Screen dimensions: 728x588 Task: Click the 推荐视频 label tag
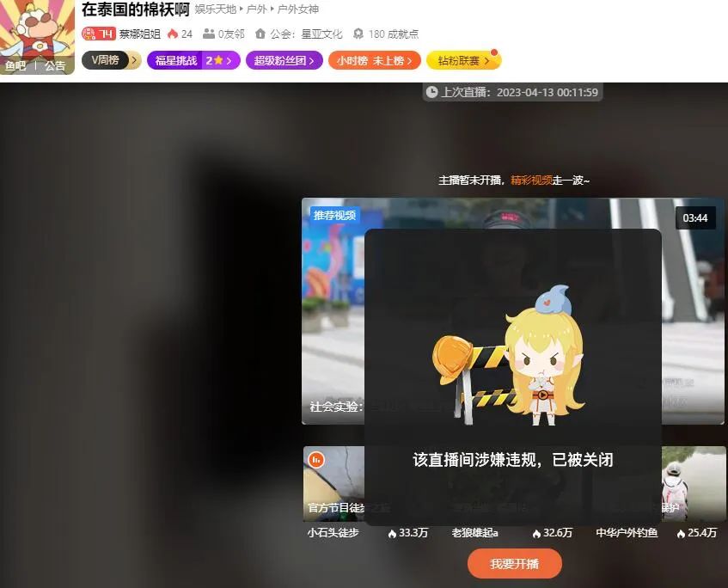pyautogui.click(x=334, y=215)
